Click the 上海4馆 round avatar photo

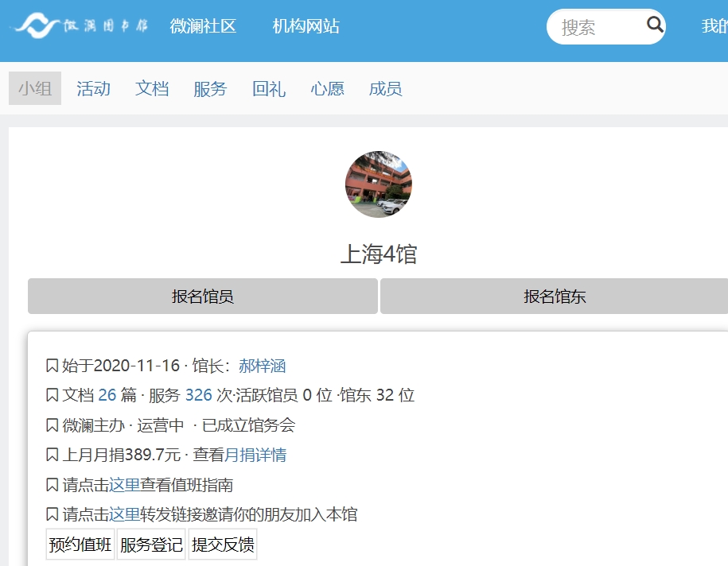pyautogui.click(x=379, y=184)
